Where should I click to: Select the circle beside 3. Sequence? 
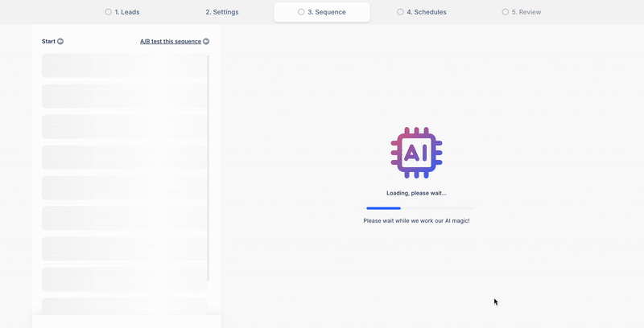pyautogui.click(x=301, y=12)
